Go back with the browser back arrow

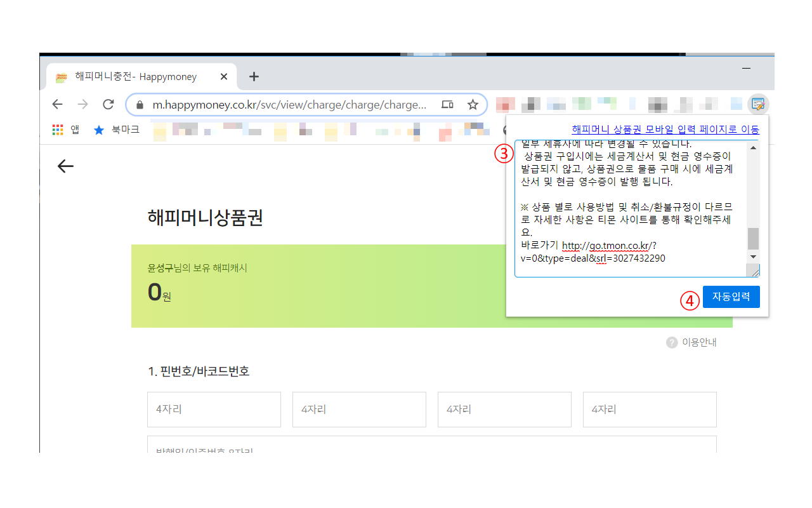pyautogui.click(x=58, y=104)
